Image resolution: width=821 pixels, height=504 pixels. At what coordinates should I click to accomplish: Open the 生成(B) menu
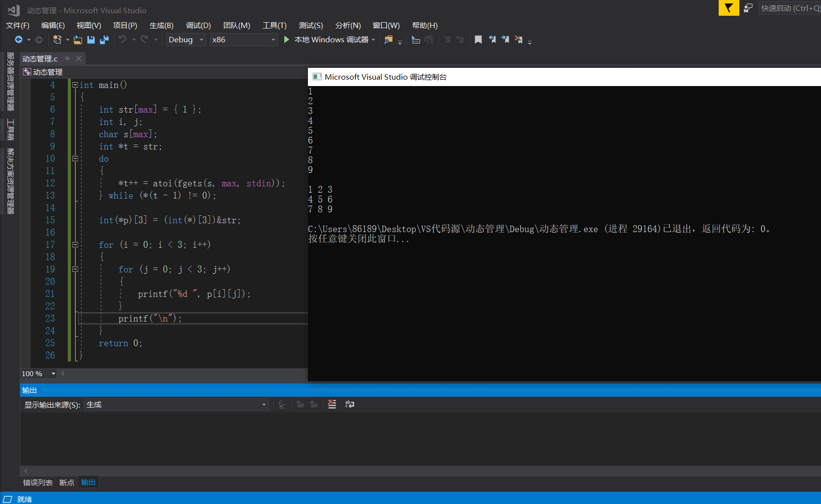pyautogui.click(x=161, y=26)
